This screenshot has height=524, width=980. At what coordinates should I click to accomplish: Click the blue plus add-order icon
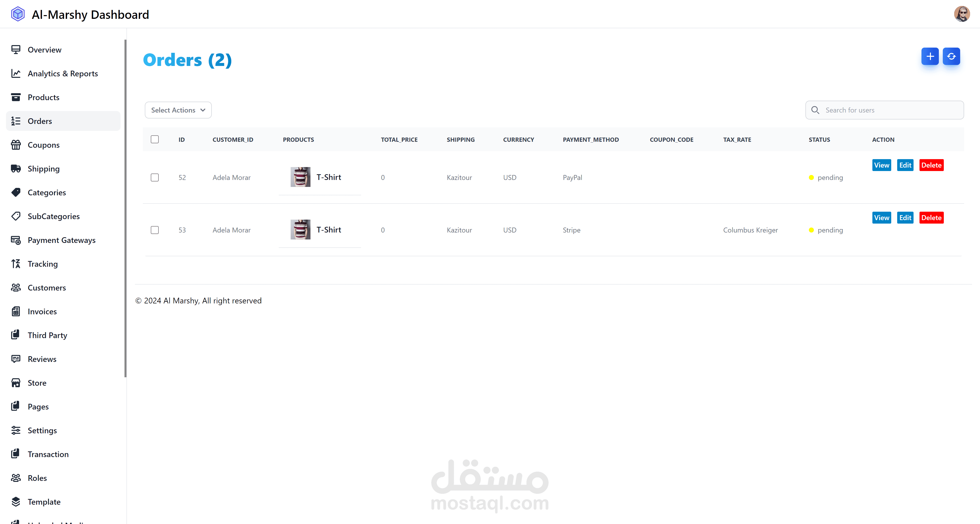930,56
